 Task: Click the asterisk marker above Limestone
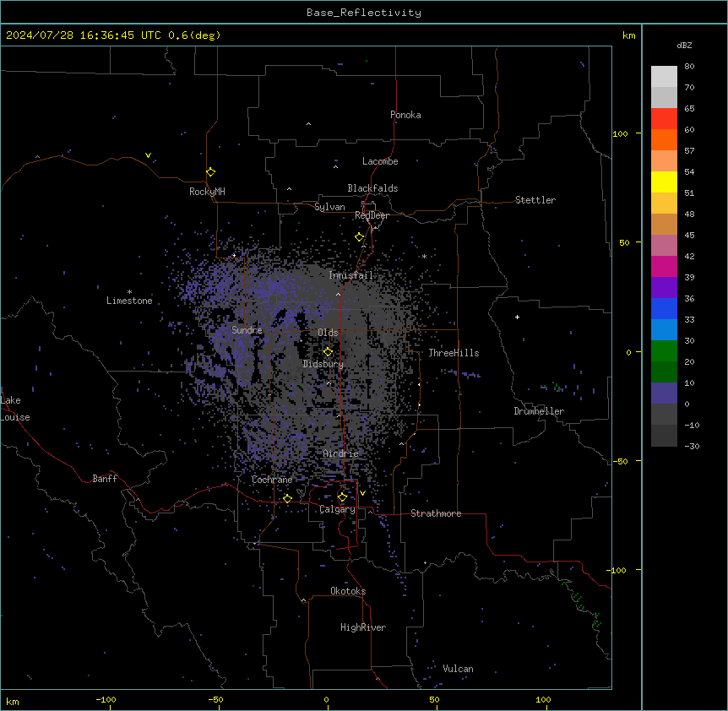click(x=129, y=292)
